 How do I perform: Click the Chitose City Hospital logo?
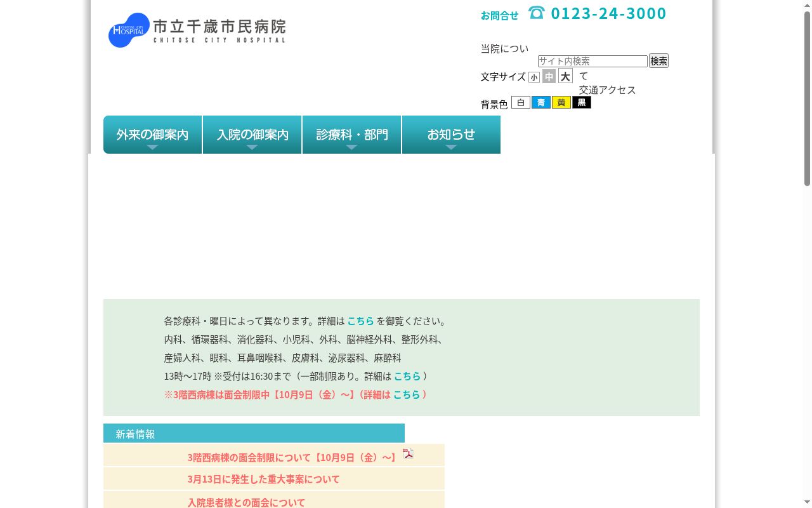(x=197, y=30)
